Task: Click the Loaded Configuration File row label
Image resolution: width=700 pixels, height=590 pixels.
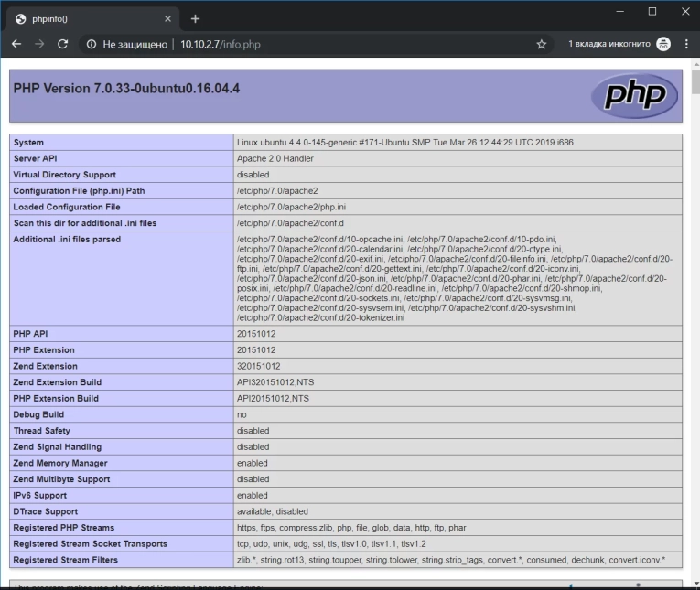Action: (x=67, y=207)
